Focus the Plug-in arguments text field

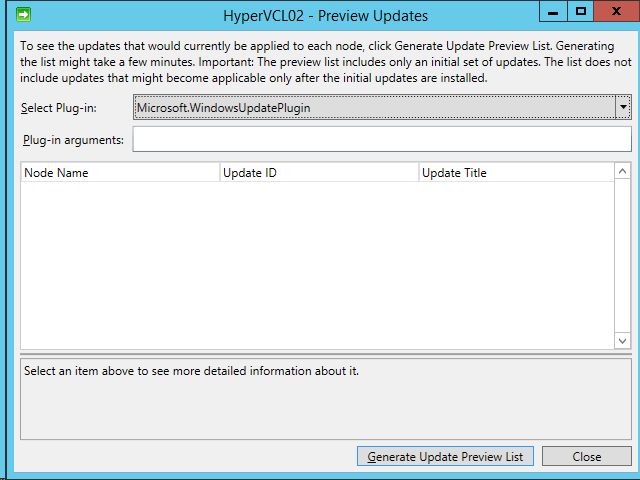(381, 140)
